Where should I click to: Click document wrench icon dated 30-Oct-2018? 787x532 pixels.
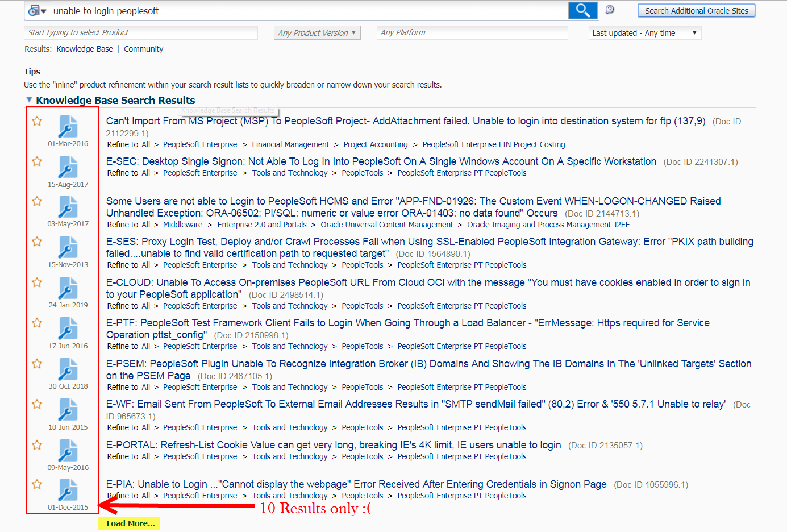tap(68, 369)
